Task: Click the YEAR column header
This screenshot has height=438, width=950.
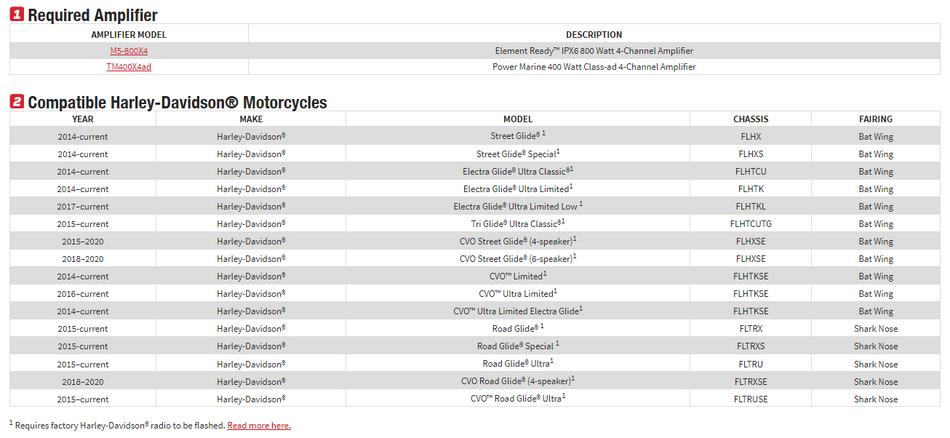Action: (82, 119)
